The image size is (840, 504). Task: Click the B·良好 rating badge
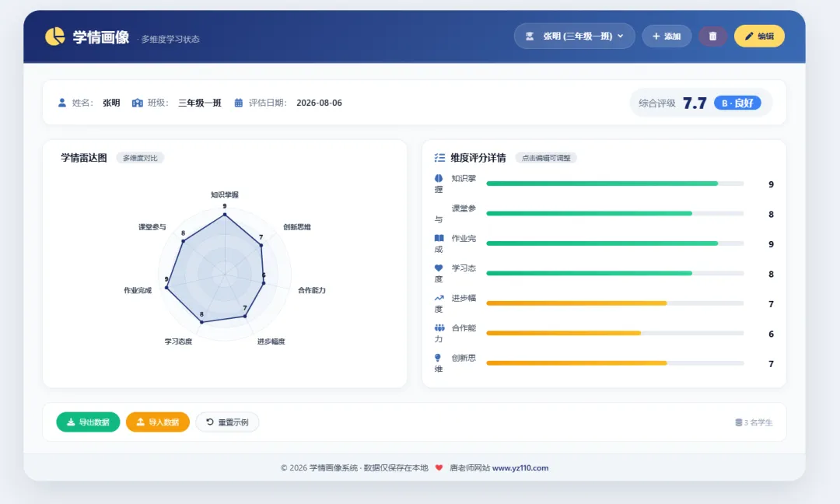point(737,103)
